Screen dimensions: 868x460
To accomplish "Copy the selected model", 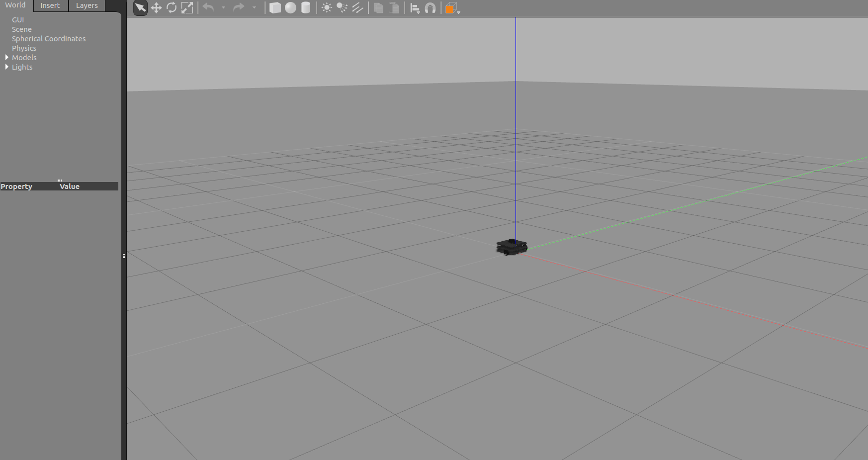I will pyautogui.click(x=378, y=8).
